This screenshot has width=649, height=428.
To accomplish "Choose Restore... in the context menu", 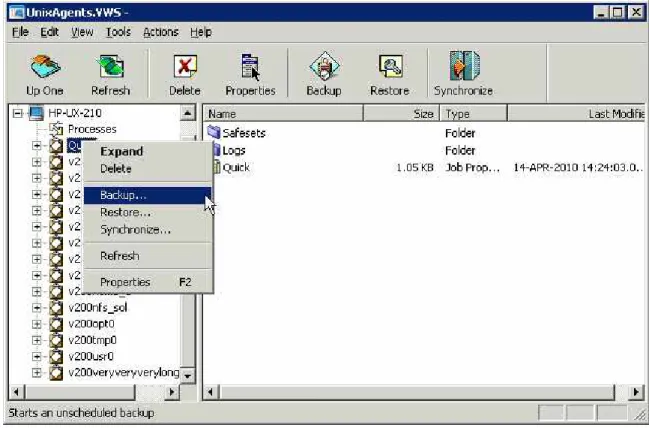I will 148,212.
